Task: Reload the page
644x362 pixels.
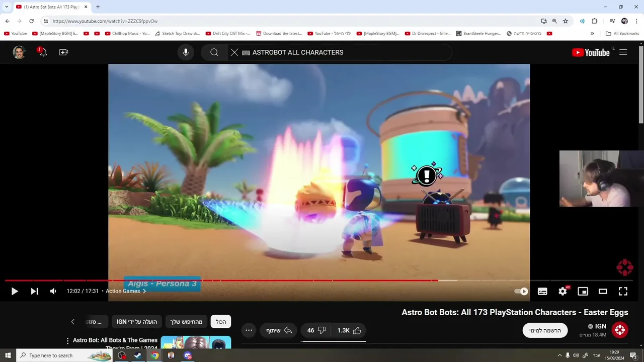Action: tap(31, 21)
